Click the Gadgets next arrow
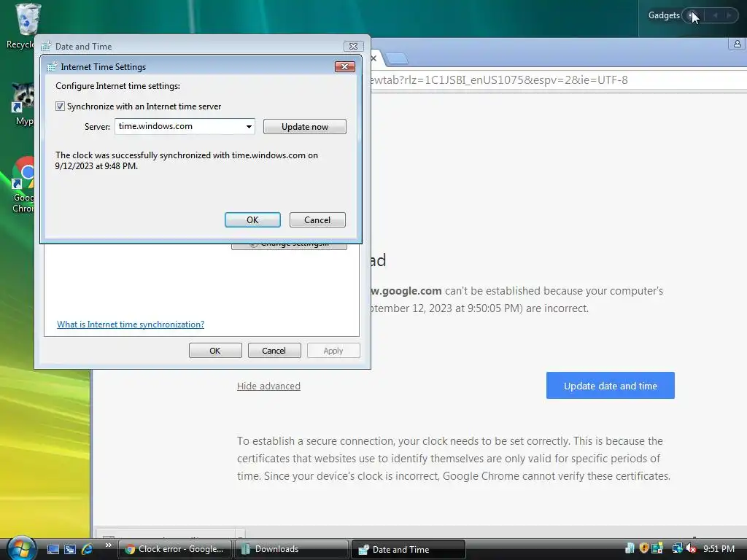Screen dimensions: 747x560 [x=729, y=15]
